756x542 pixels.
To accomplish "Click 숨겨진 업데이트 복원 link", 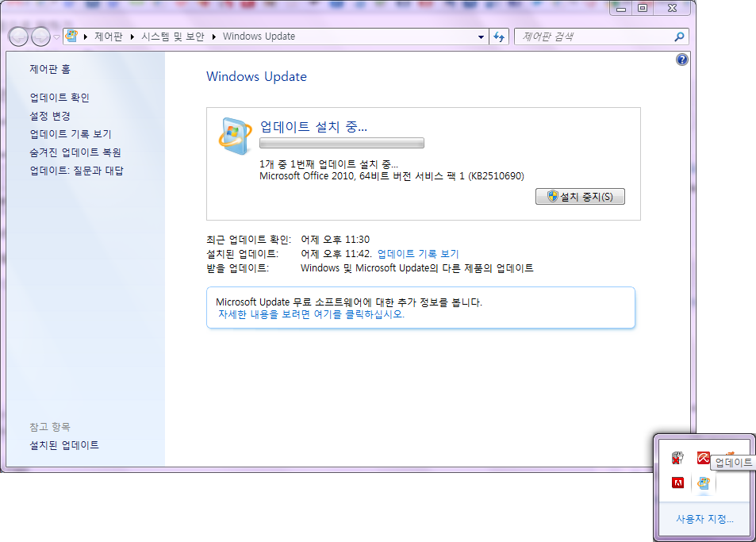I will pos(75,153).
